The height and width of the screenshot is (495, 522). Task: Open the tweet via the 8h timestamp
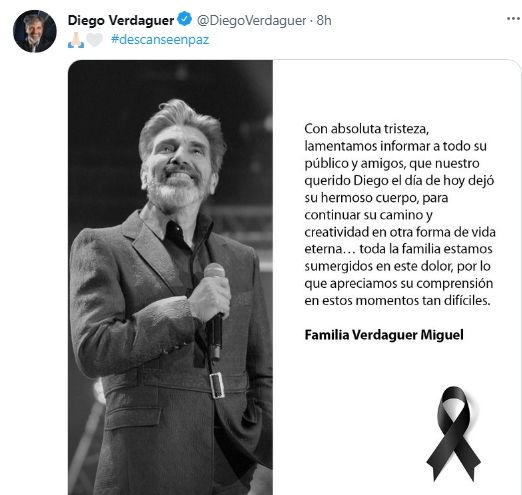pyautogui.click(x=324, y=20)
